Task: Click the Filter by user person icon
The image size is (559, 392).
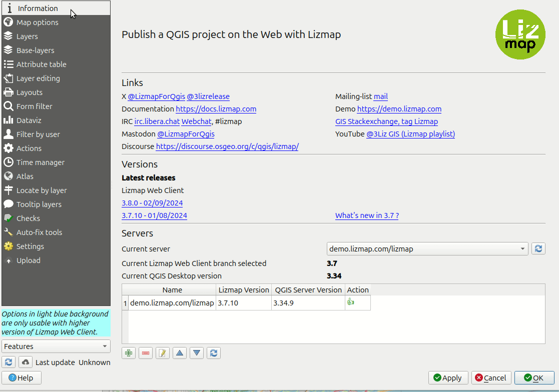Action: 8,134
